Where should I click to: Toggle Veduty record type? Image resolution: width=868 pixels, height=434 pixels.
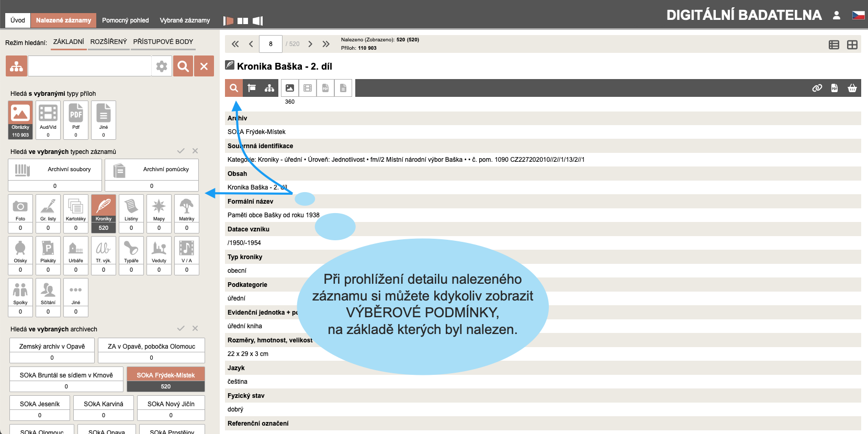(159, 255)
